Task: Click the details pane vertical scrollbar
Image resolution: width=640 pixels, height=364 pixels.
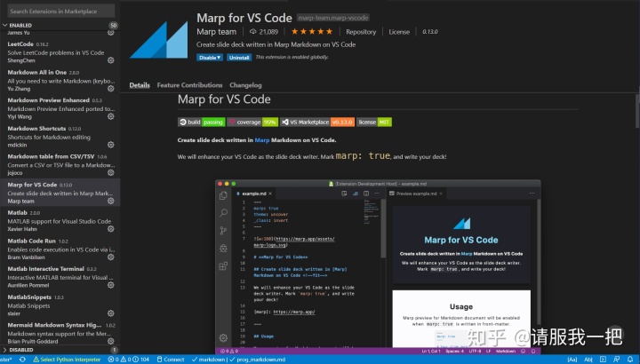Action: tap(637, 111)
